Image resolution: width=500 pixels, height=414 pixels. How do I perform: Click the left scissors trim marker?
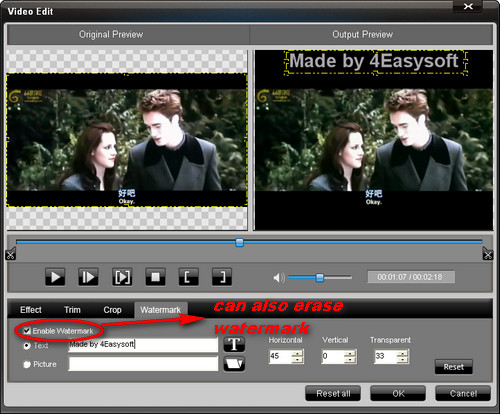[x=10, y=254]
